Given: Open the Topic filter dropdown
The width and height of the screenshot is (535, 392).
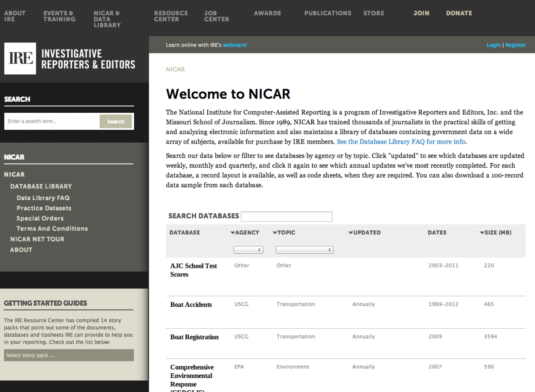Looking at the screenshot, I should [x=305, y=250].
